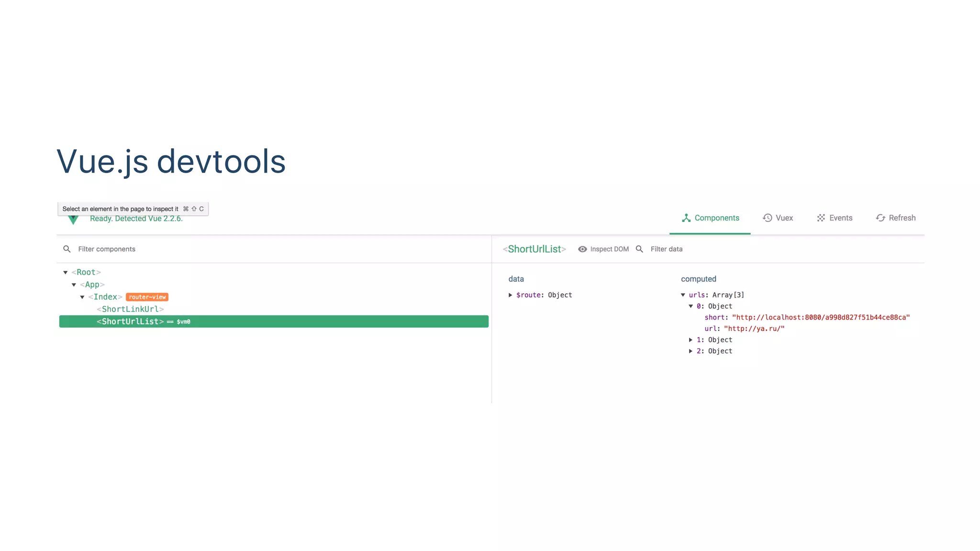Collapse the 0: Object entry

pyautogui.click(x=691, y=306)
